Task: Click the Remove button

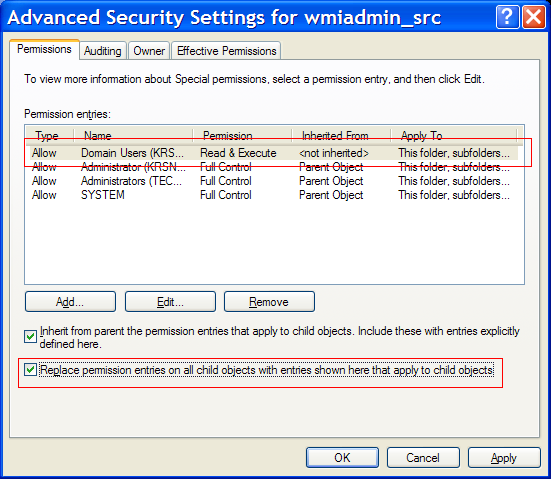Action: pyautogui.click(x=269, y=302)
